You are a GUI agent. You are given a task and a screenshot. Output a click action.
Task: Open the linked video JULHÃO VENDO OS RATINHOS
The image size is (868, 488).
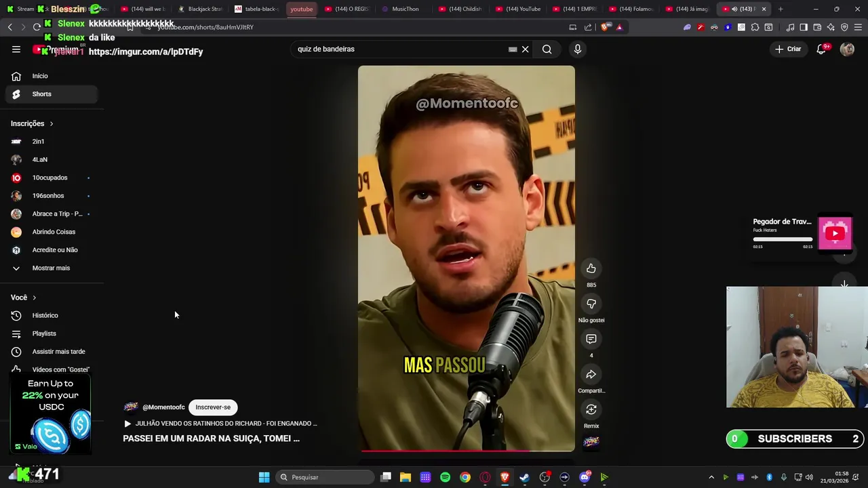220,424
